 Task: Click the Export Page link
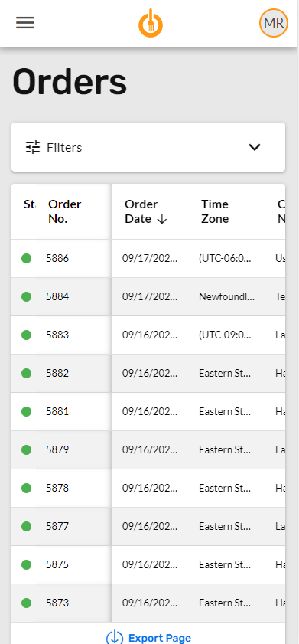160,638
